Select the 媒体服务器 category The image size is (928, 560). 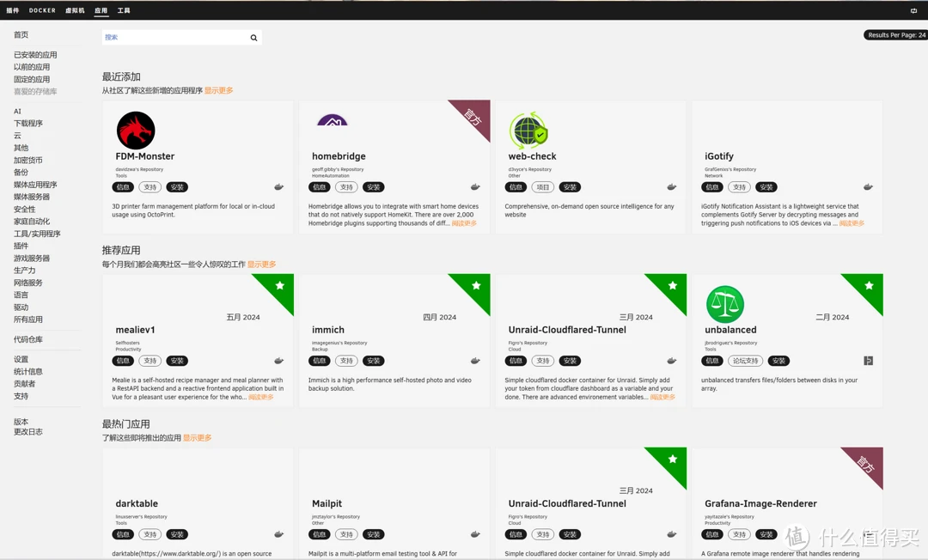click(32, 197)
